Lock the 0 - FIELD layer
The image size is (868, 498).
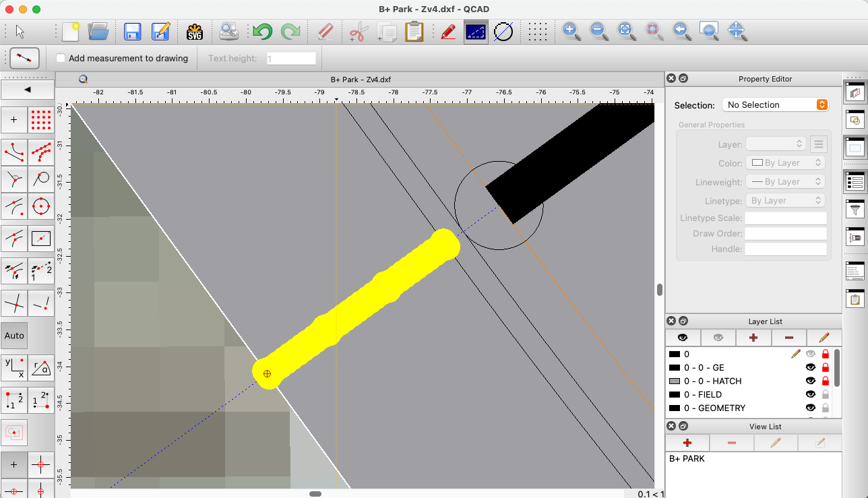click(826, 394)
